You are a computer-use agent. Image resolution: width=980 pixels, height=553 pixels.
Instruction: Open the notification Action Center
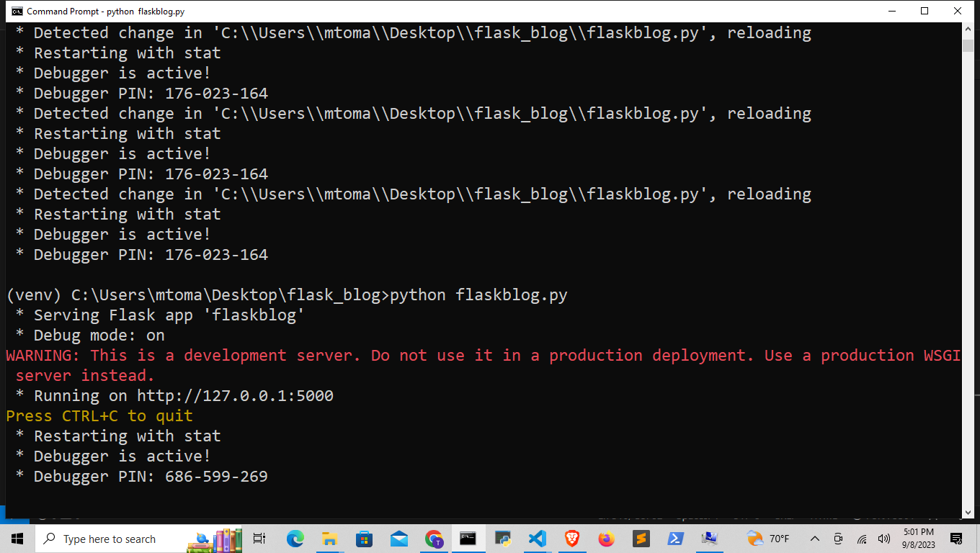(x=956, y=539)
